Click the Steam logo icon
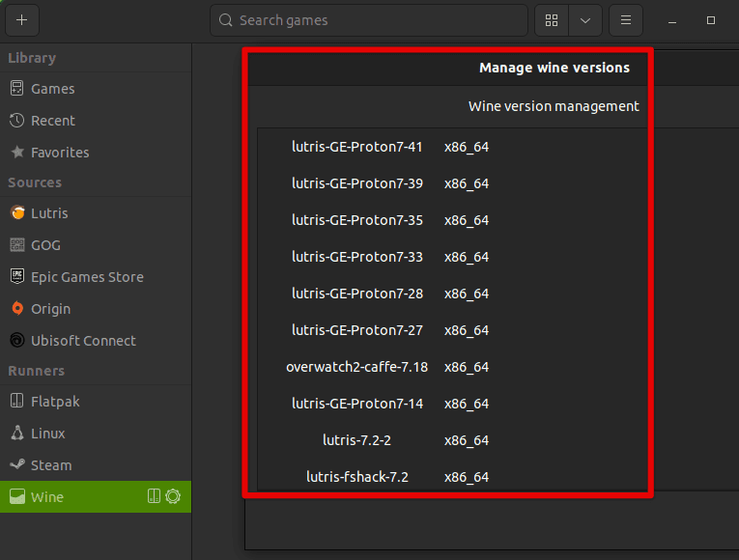The width and height of the screenshot is (739, 560). click(x=17, y=464)
